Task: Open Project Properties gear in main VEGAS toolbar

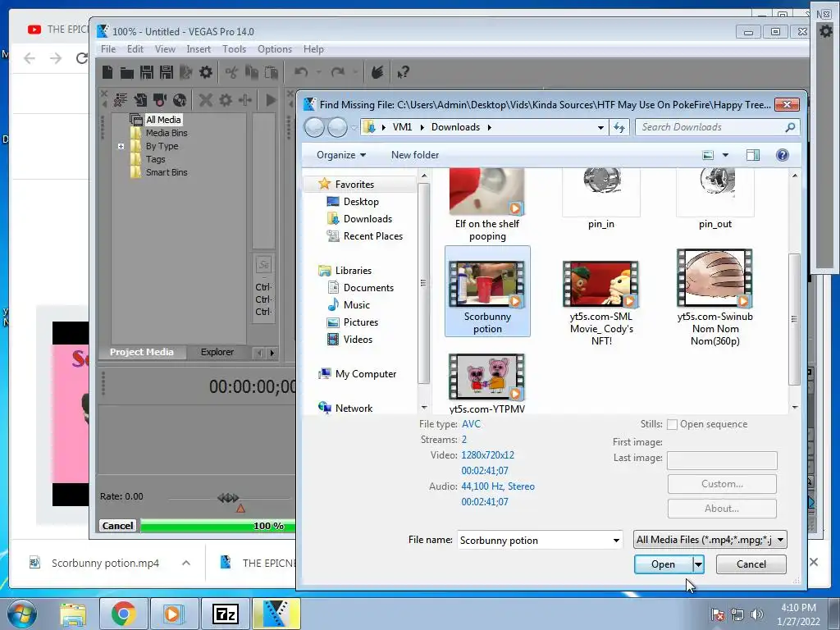Action: pos(206,72)
